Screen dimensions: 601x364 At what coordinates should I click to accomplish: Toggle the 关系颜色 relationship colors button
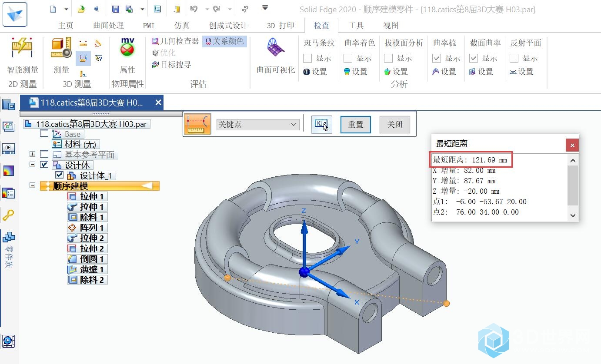(225, 41)
